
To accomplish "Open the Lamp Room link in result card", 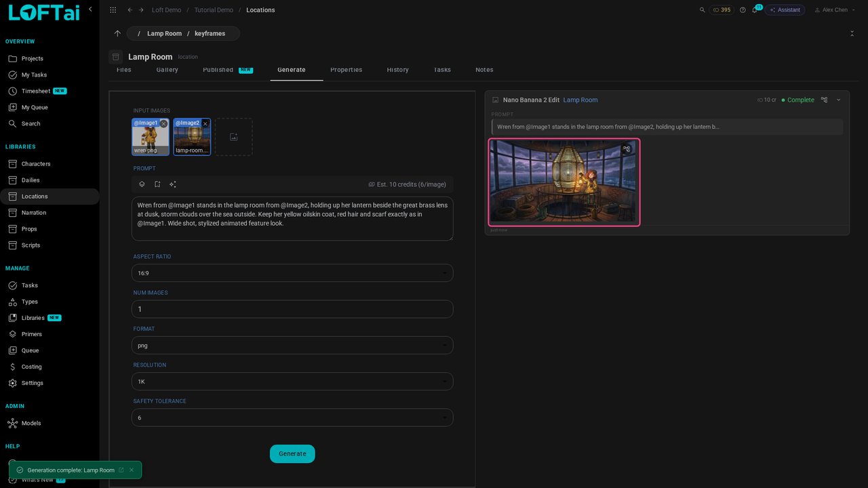I will 580,100.
